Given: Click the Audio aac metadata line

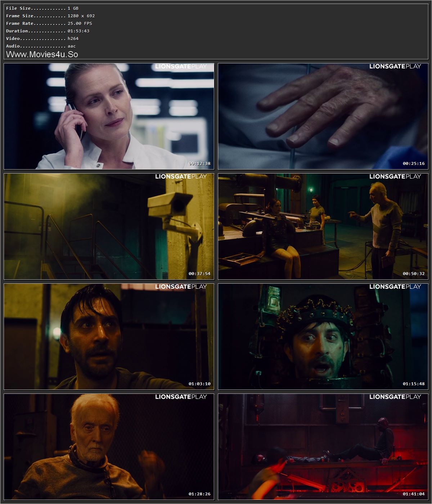Looking at the screenshot, I should pyautogui.click(x=40, y=46).
